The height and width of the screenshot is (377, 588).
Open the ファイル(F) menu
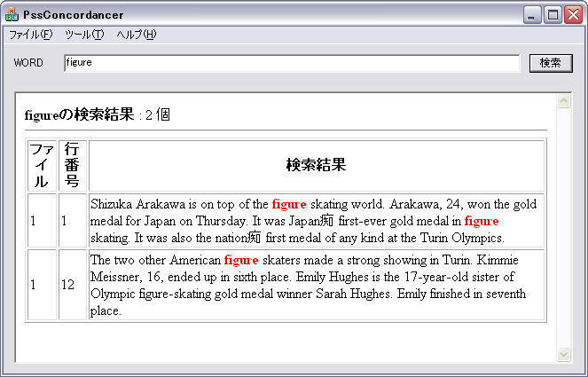click(x=30, y=35)
